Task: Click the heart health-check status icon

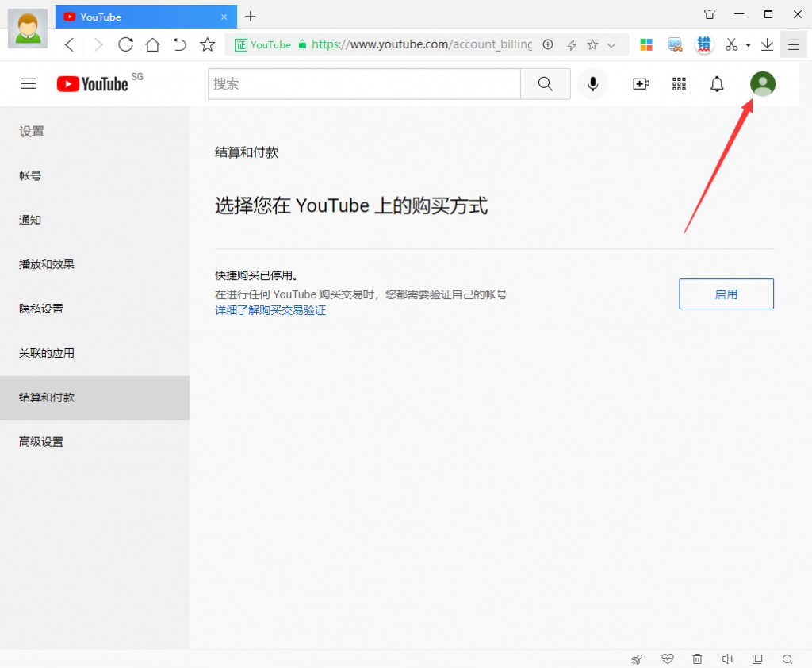Action: [x=668, y=658]
